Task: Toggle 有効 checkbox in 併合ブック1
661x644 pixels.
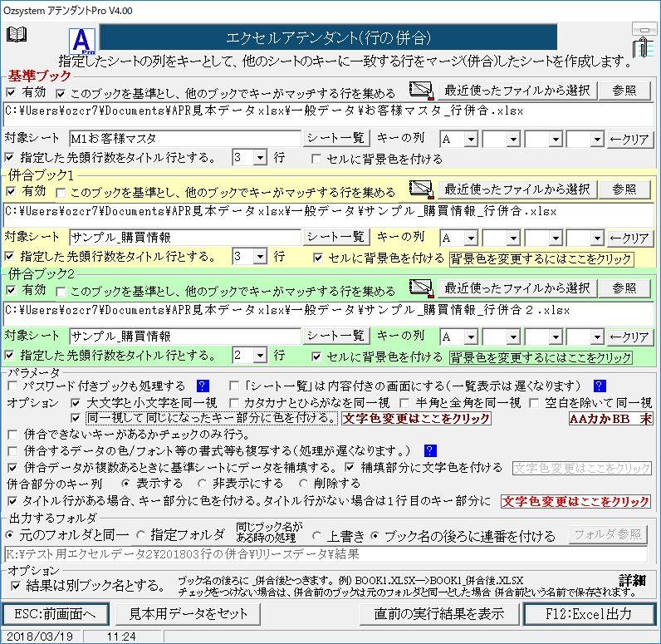Action: [x=12, y=191]
